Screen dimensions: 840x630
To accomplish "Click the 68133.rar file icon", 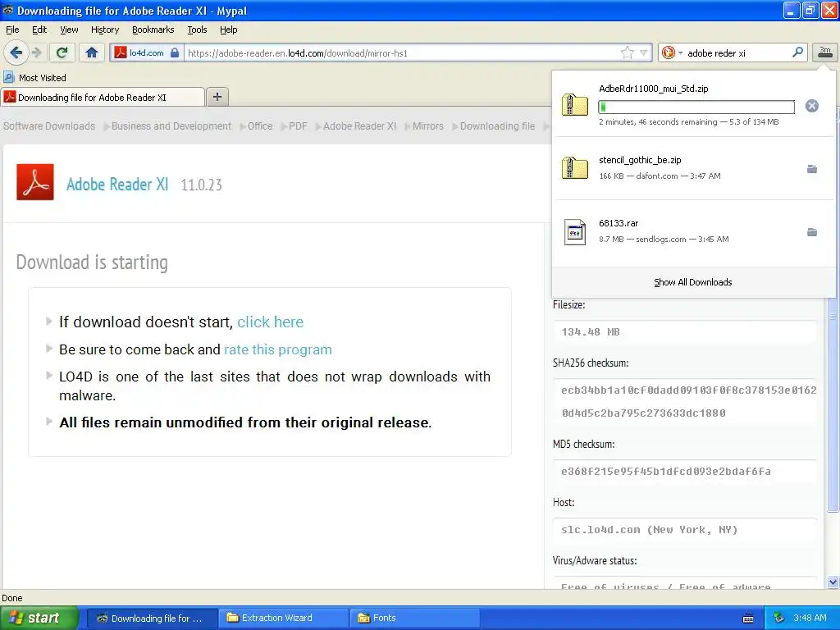I will click(575, 232).
